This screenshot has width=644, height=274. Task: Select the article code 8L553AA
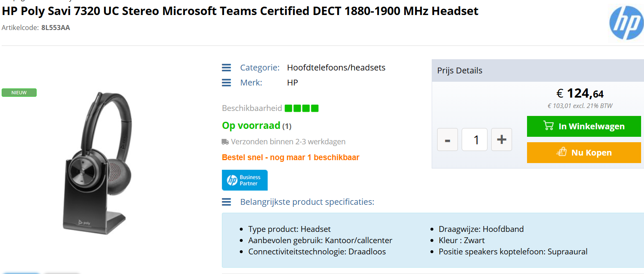(x=56, y=28)
